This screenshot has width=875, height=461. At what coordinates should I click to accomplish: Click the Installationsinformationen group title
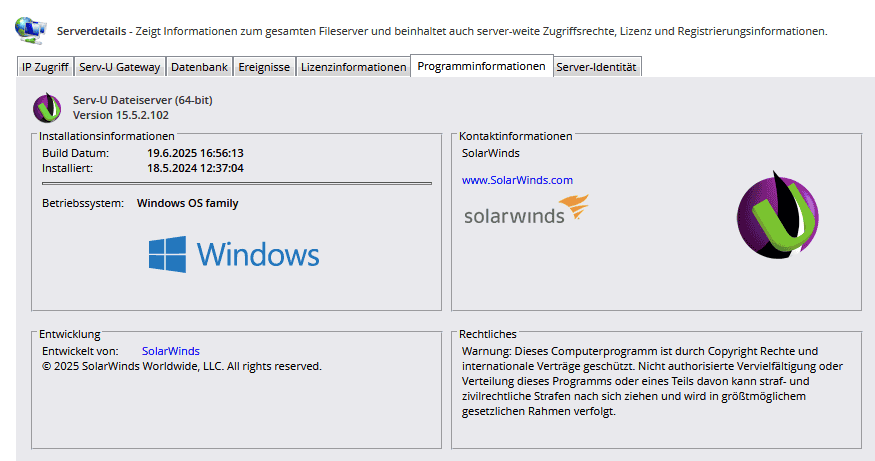(x=107, y=136)
